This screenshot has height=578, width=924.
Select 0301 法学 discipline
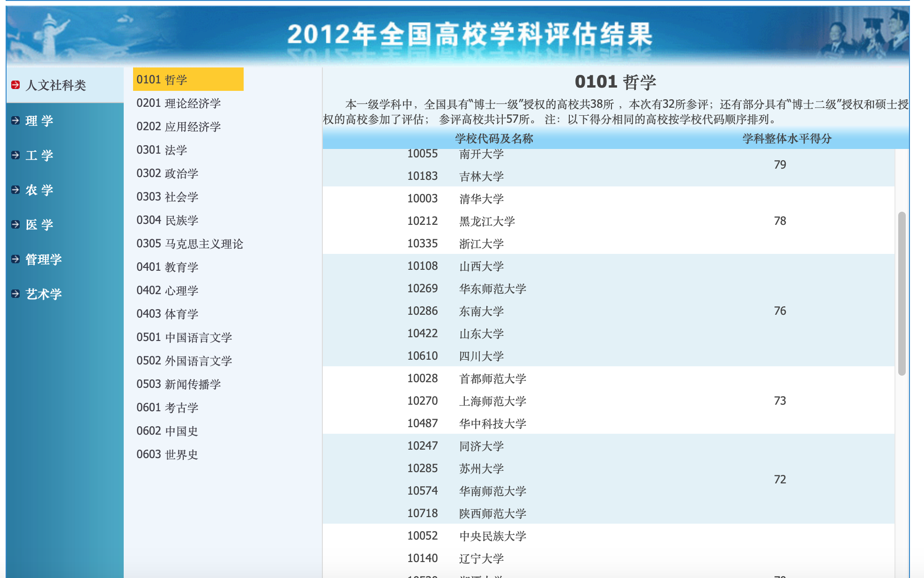pos(162,150)
